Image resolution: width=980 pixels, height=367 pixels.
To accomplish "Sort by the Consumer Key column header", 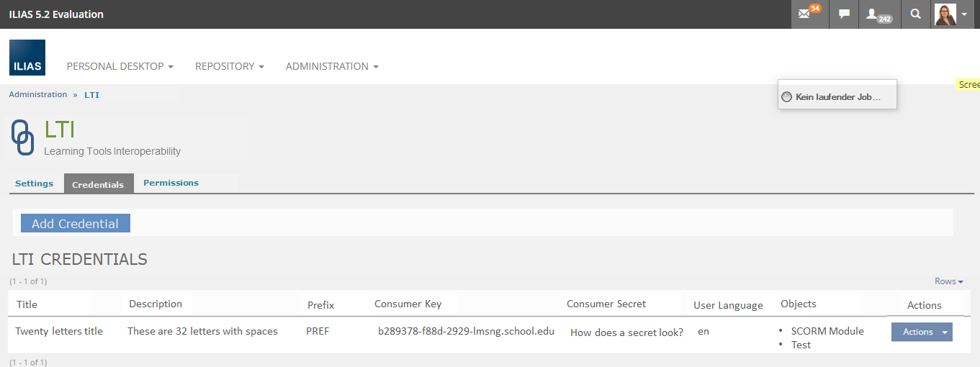I will tap(408, 304).
